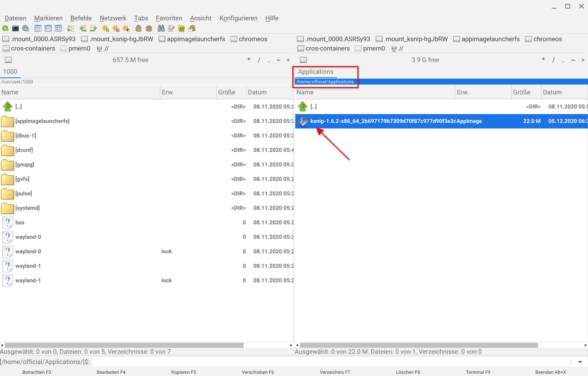Click select group icon with plus
The image size is (588, 376).
(106, 29)
